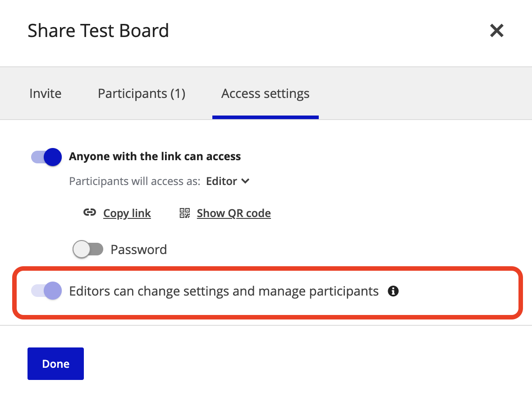Click the QR code icon
Image resolution: width=532 pixels, height=398 pixels.
[x=185, y=213]
